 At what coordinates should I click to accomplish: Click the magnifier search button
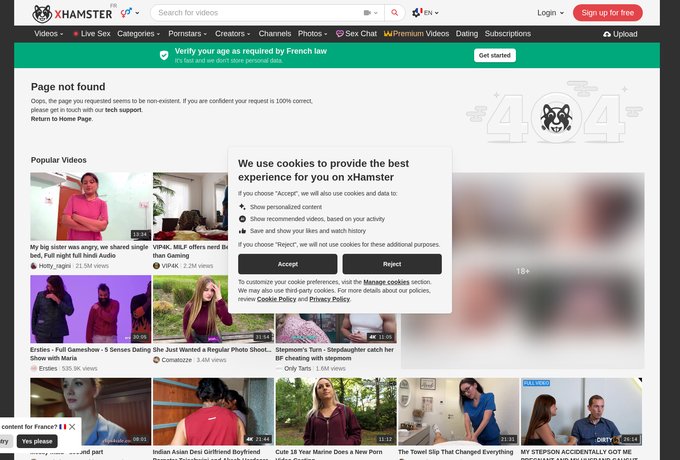pos(394,13)
